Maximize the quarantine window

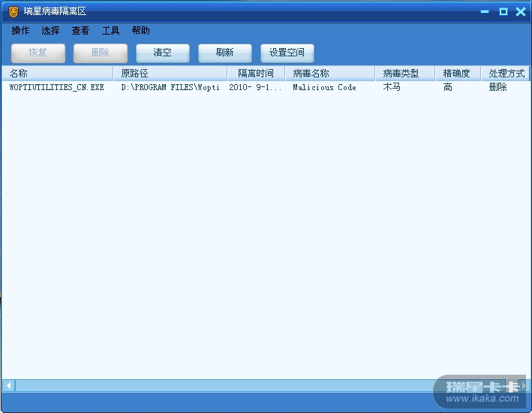click(x=503, y=11)
